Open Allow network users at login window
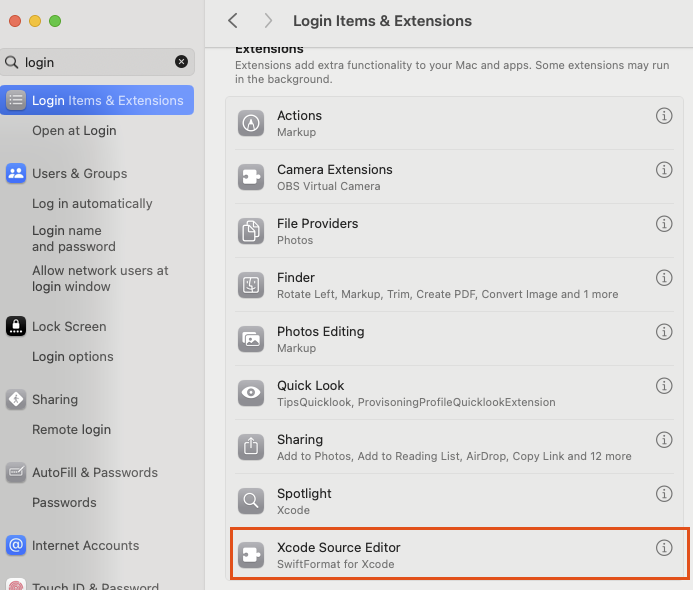The width and height of the screenshot is (693, 590). point(100,278)
